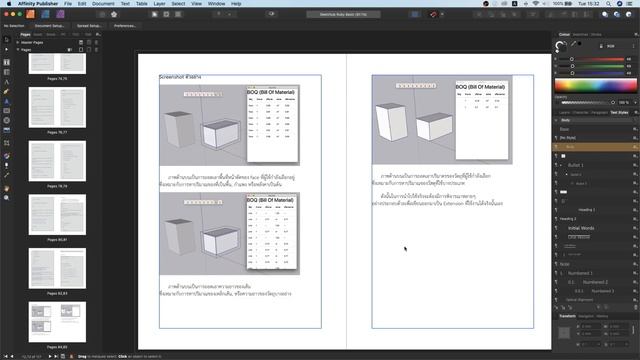Select the Pages 84,85 thumbnail
640x360 pixels.
(x=57, y=322)
